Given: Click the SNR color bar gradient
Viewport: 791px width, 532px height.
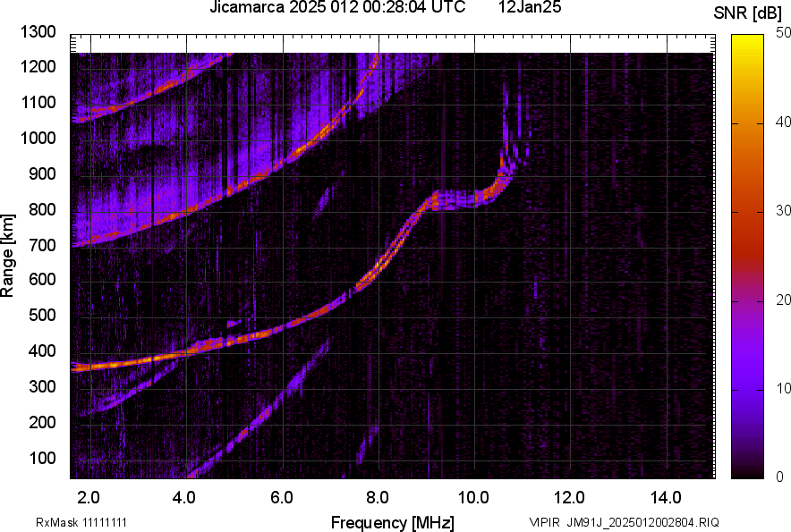Looking at the screenshot, I should point(748,257).
